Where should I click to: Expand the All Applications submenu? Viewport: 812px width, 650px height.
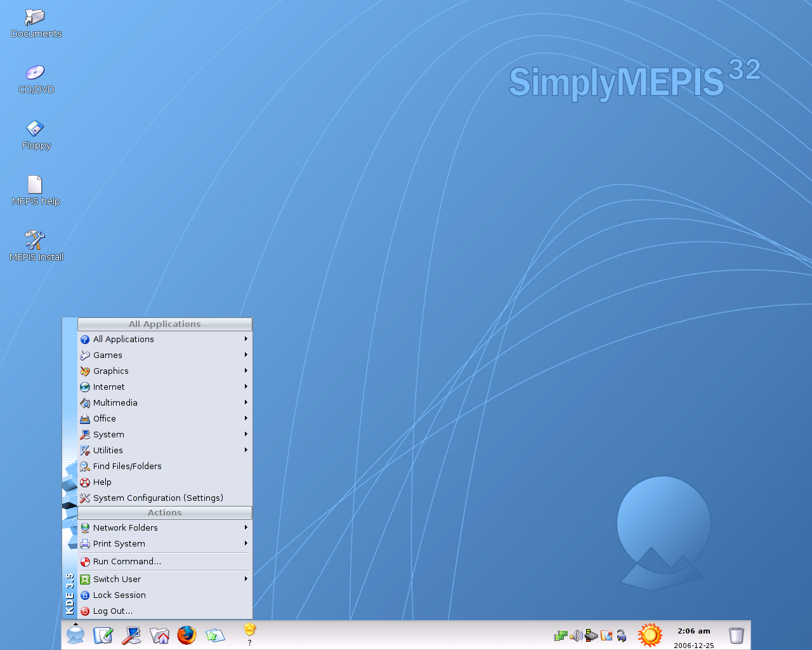point(165,339)
